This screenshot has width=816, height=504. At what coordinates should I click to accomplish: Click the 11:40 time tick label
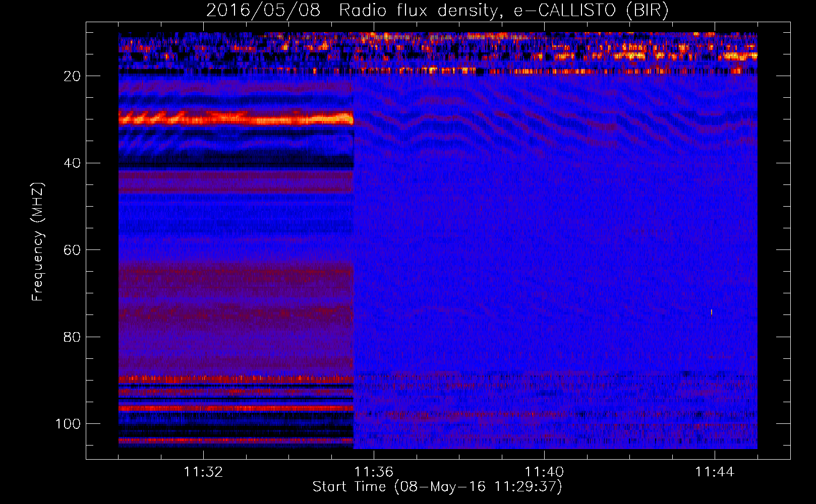tap(544, 472)
